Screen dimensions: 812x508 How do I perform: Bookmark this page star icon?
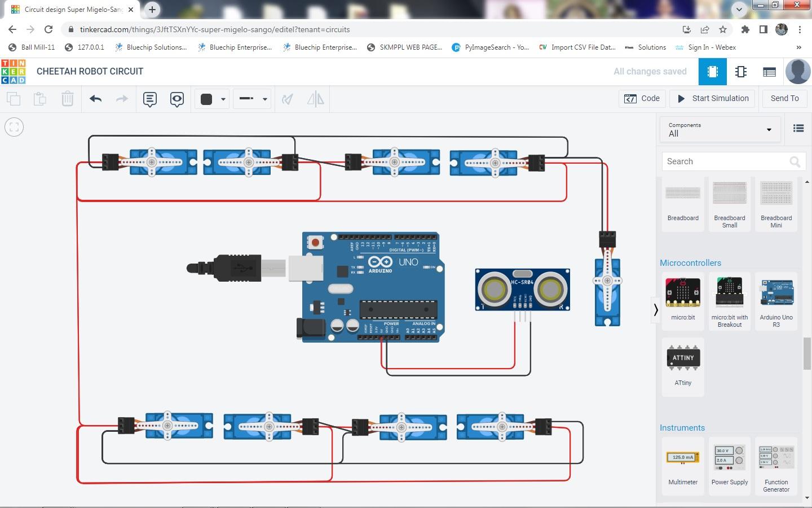tap(722, 29)
